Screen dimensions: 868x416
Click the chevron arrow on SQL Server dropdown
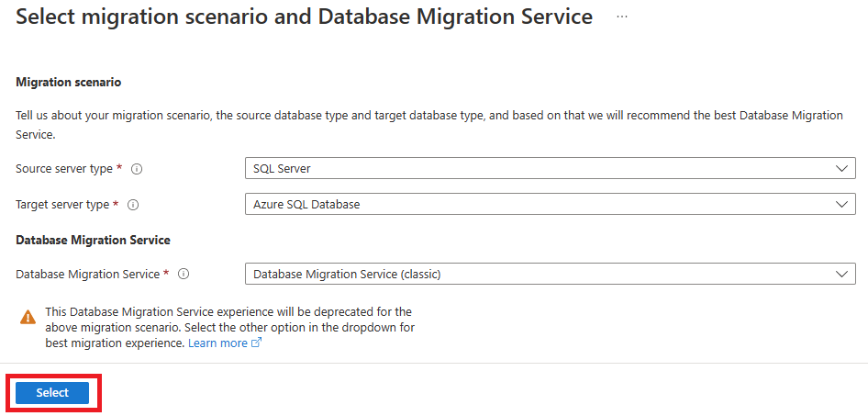tap(841, 168)
